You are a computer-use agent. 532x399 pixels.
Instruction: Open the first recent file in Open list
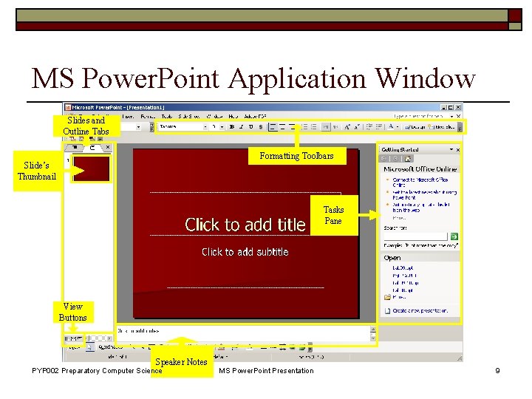tap(403, 268)
